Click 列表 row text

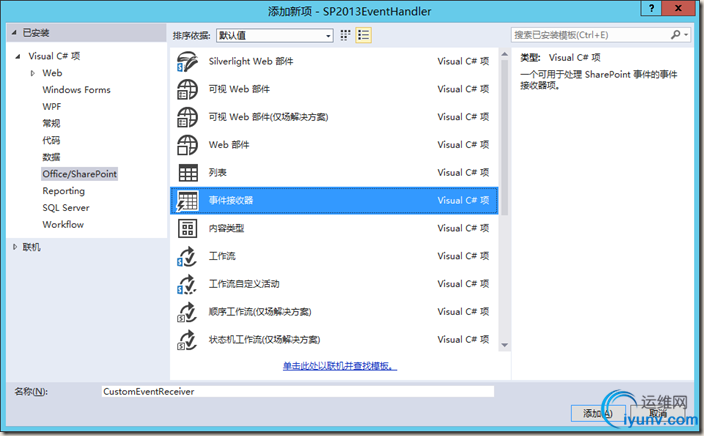(218, 173)
